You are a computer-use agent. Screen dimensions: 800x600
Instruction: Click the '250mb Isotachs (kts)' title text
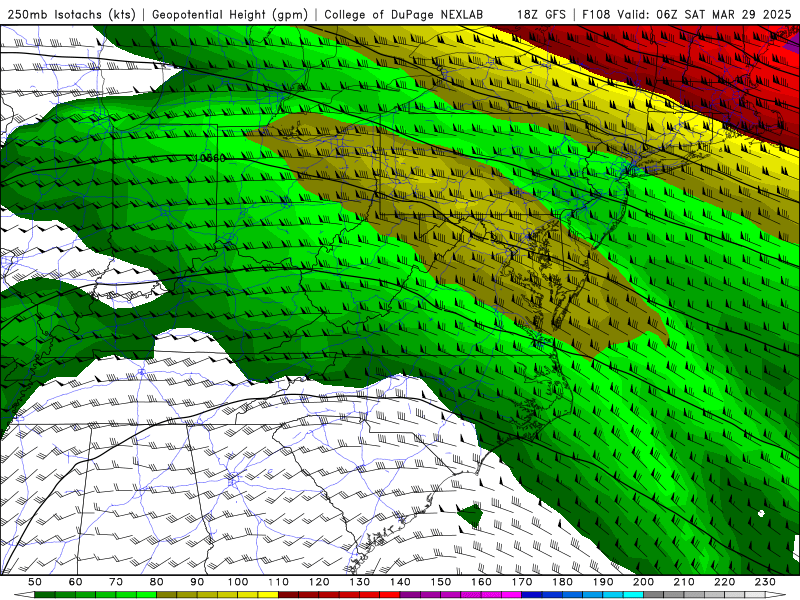pyautogui.click(x=71, y=14)
